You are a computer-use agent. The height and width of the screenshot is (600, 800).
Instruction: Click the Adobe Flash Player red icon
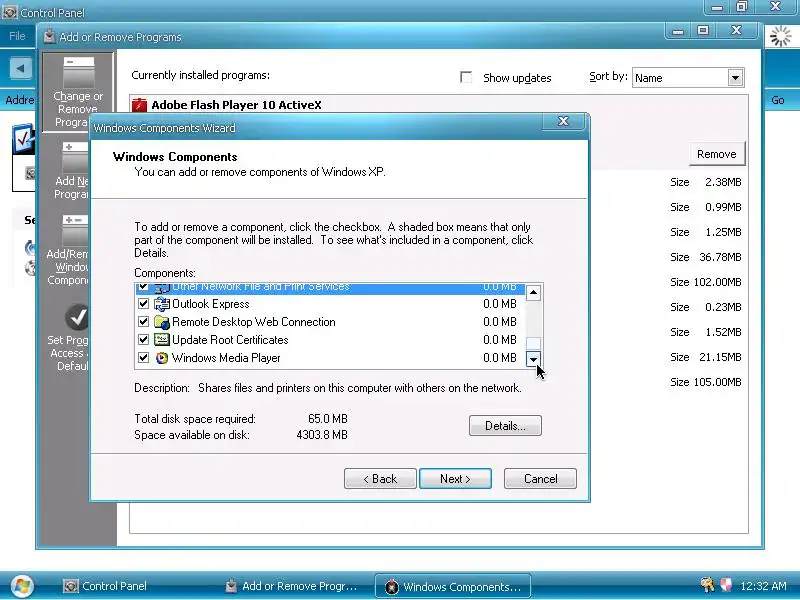pos(139,105)
